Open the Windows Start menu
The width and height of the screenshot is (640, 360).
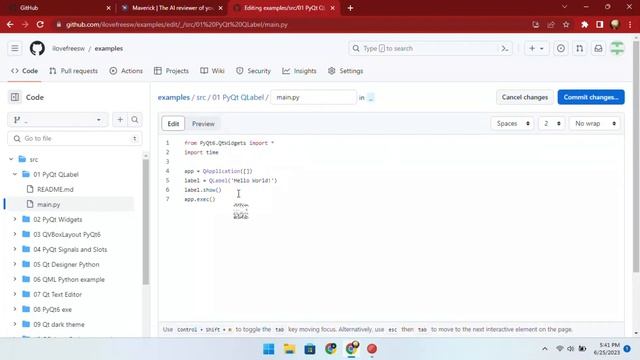click(x=269, y=349)
